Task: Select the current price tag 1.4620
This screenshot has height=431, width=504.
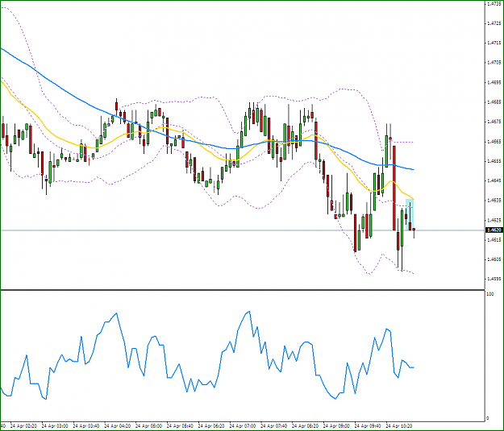Action: pos(494,230)
